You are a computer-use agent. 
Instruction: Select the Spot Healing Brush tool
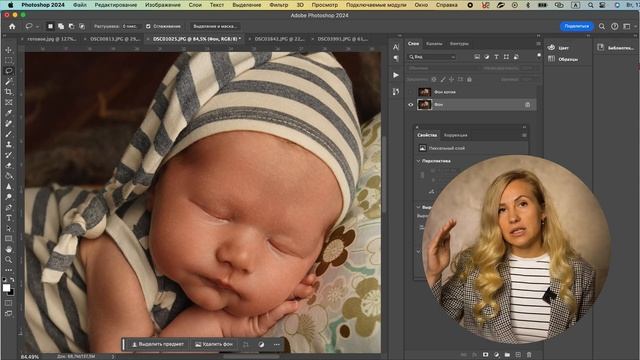click(x=9, y=124)
